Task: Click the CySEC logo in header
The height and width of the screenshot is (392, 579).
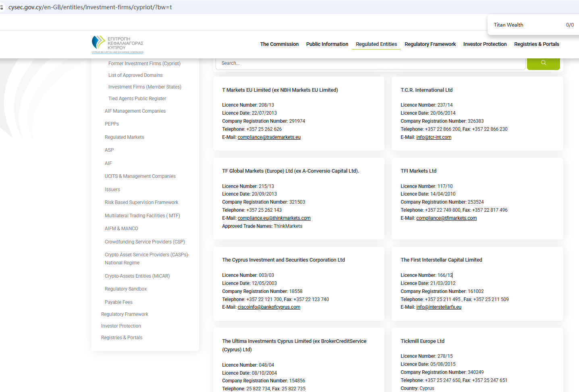Action: [118, 44]
